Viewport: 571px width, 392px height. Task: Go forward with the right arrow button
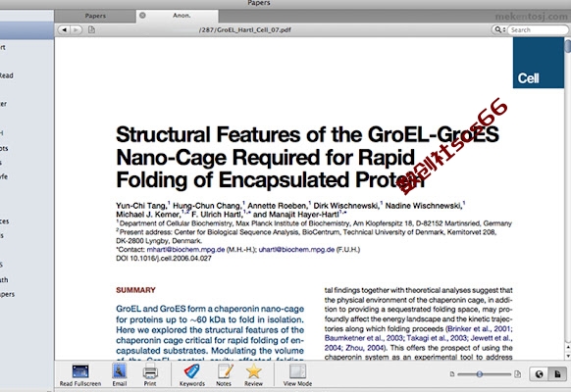click(76, 29)
